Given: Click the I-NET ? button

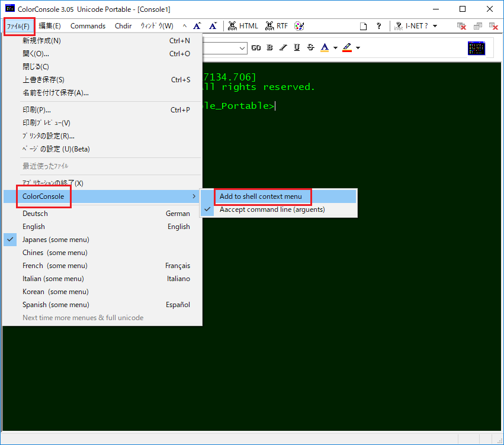Looking at the screenshot, I should (x=411, y=26).
